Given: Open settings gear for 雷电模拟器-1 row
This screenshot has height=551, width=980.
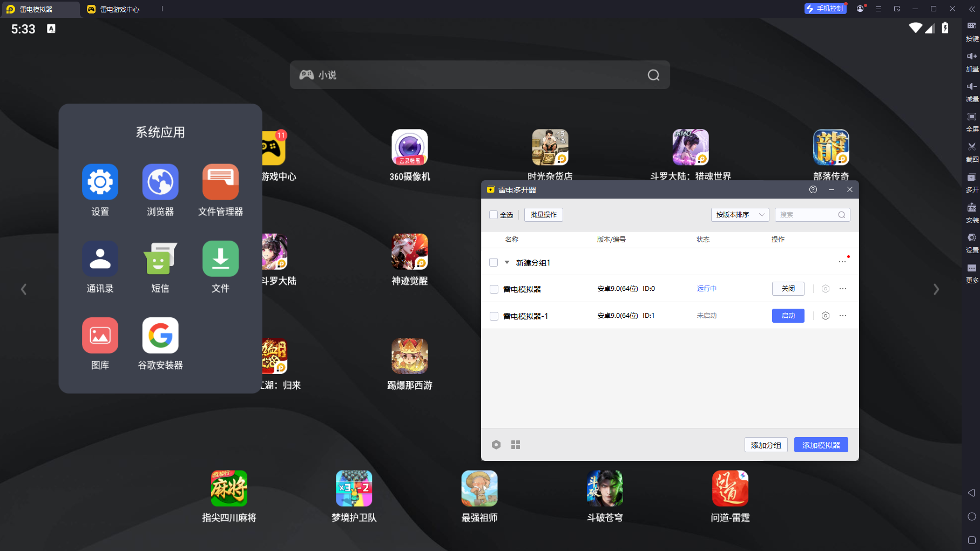Looking at the screenshot, I should point(826,316).
